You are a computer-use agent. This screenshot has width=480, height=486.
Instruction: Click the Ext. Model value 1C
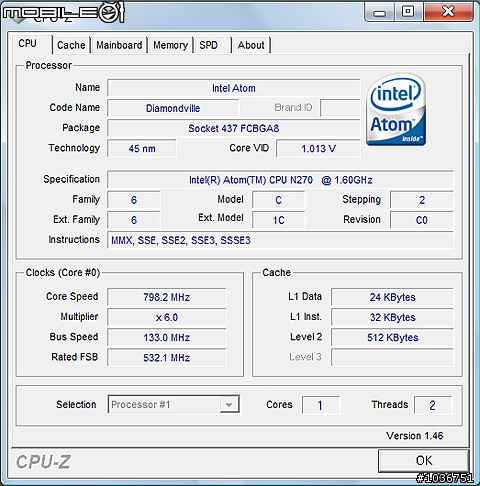coord(279,220)
